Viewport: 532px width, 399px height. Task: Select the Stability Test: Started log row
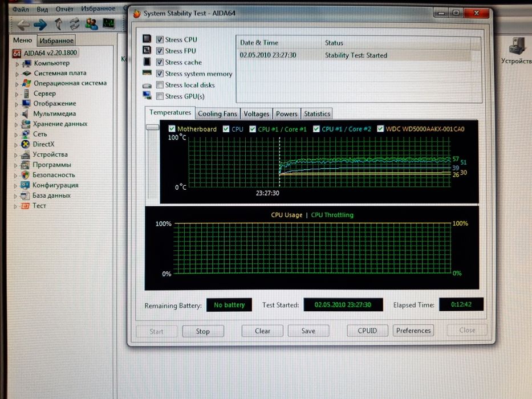(355, 55)
